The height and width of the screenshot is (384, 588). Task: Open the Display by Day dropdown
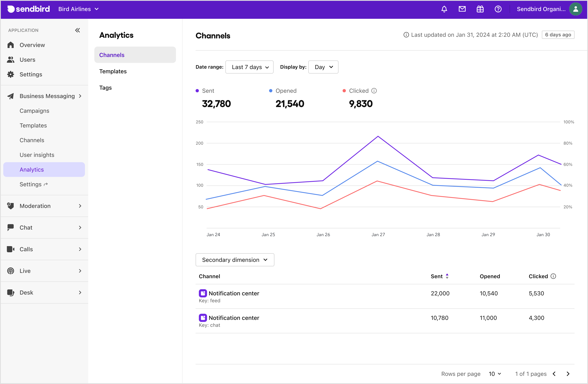tap(323, 67)
